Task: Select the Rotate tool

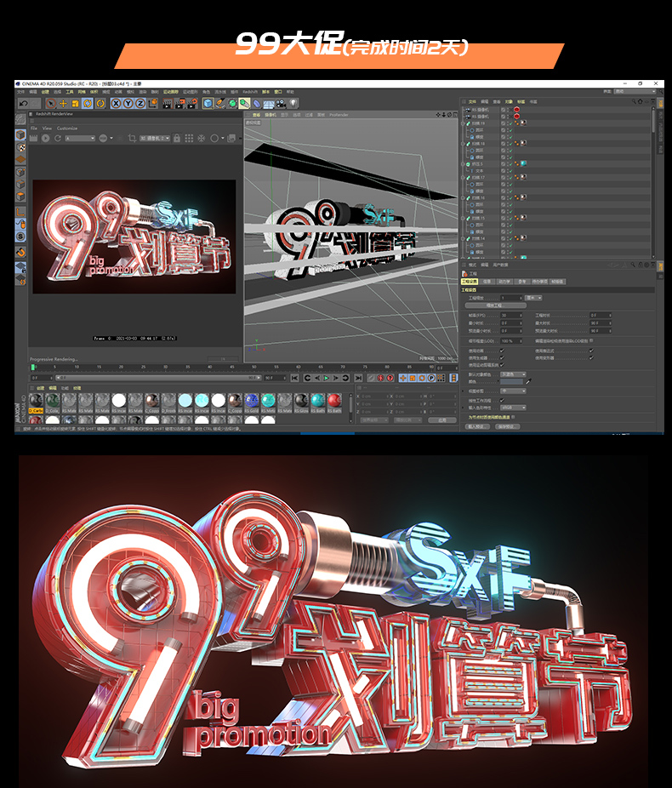Action: click(88, 104)
